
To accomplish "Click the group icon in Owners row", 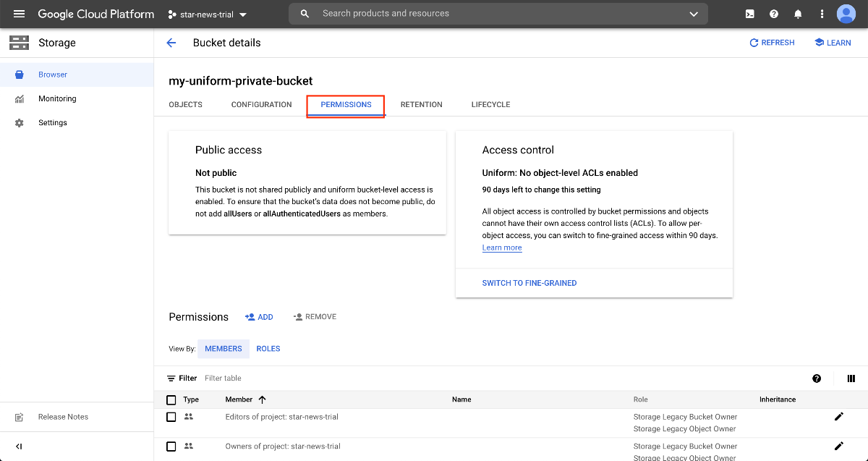I will (189, 447).
